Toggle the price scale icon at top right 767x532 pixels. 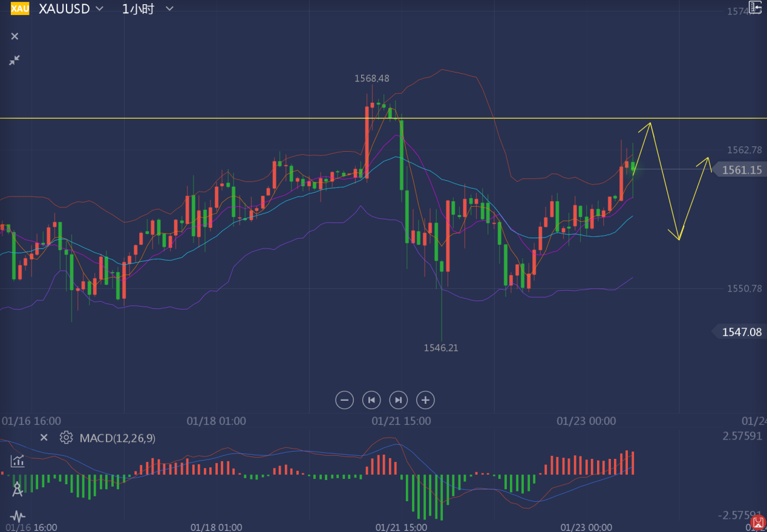[756, 7]
